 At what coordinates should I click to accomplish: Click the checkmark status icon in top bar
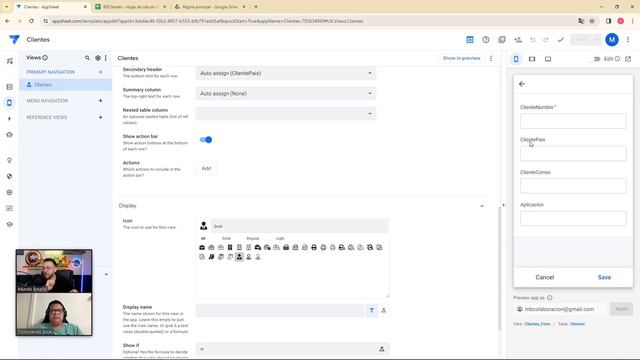pyautogui.click(x=561, y=40)
